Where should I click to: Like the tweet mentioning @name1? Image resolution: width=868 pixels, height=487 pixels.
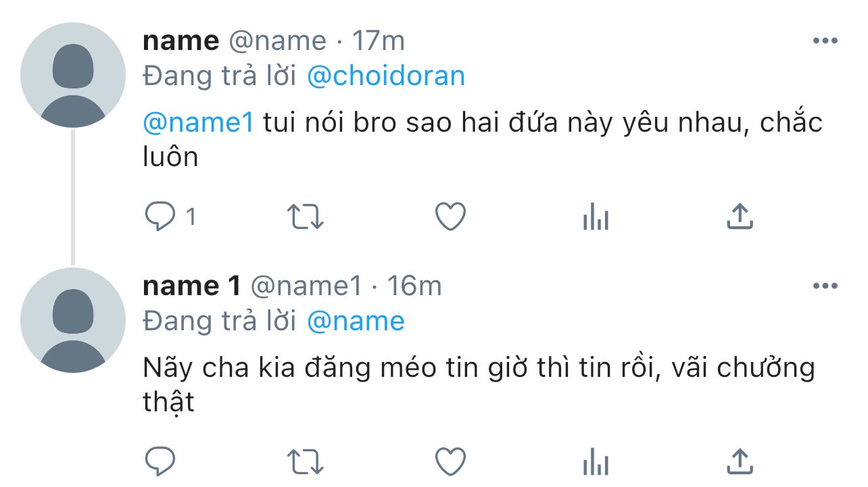(x=450, y=217)
